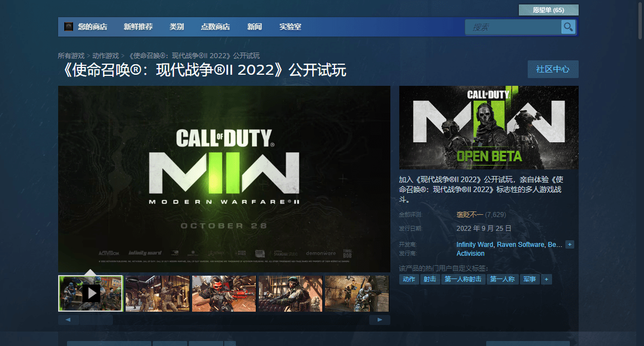This screenshot has height=346, width=644.
Task: Select the 第一人称射击 tag
Action: 463,280
